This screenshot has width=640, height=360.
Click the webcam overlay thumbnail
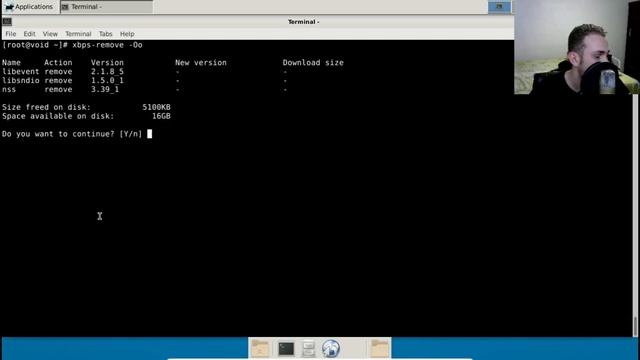[x=577, y=47]
